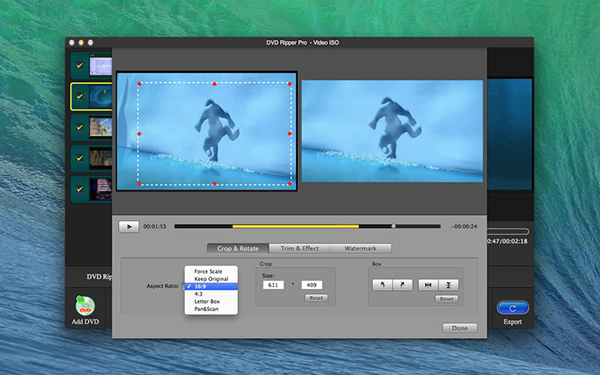
Task: Switch to the Crop & Rotate tab
Action: (x=238, y=248)
